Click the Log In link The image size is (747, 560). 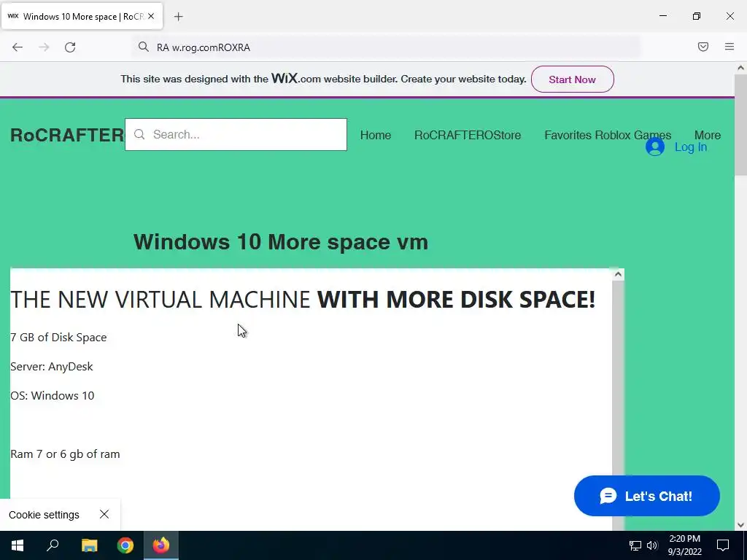click(690, 147)
